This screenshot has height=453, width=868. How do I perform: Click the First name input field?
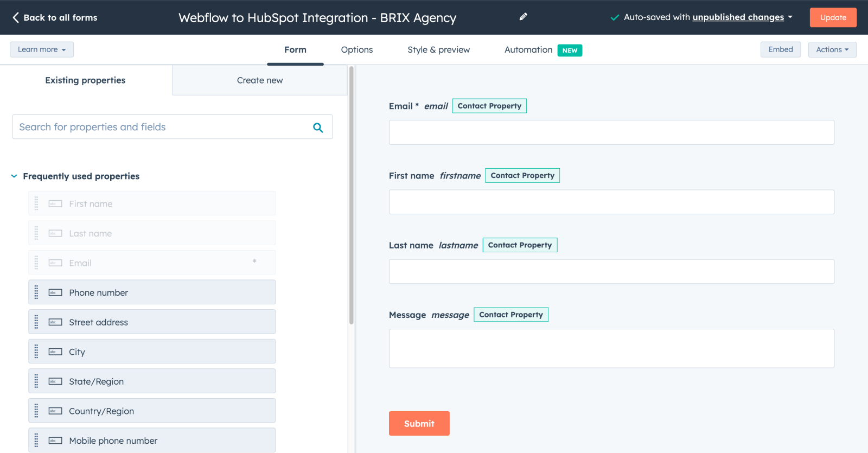[611, 202]
